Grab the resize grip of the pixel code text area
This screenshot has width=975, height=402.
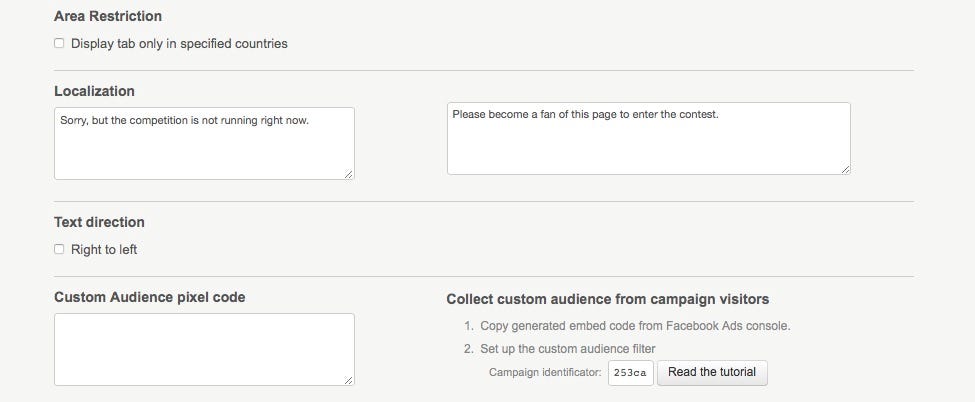(x=349, y=380)
